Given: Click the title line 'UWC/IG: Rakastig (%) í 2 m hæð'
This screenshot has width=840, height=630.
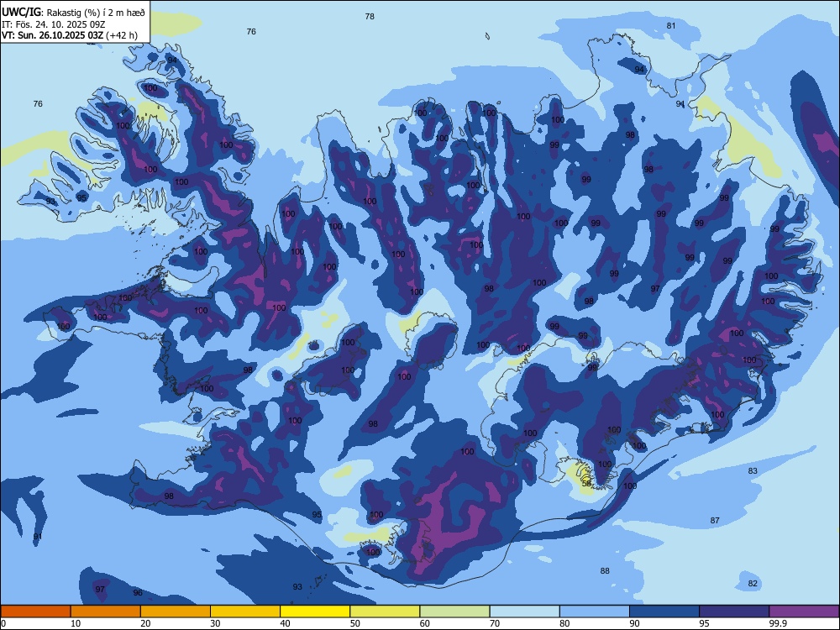Looking at the screenshot, I should (x=73, y=12).
